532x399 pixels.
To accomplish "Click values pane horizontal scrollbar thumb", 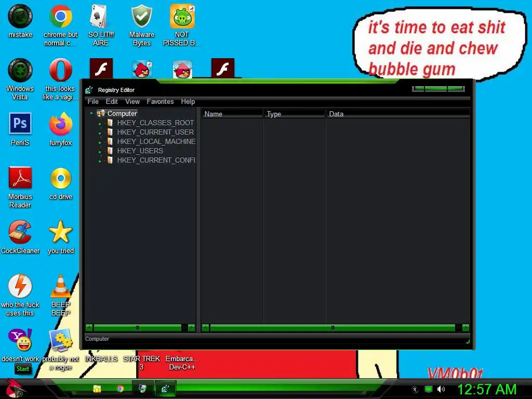I will (x=332, y=327).
